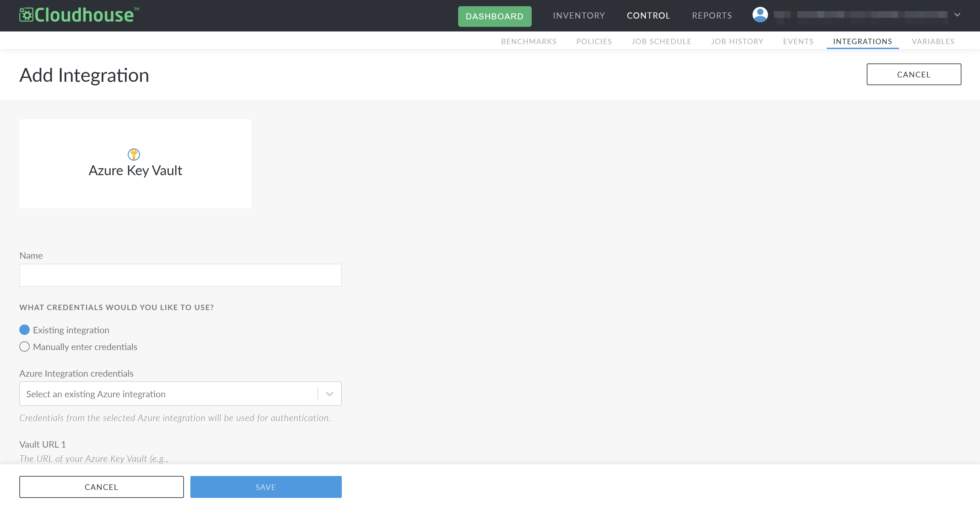Viewport: 980px width, 509px height.
Task: Click the Cancel button next to Save
Action: (x=102, y=487)
